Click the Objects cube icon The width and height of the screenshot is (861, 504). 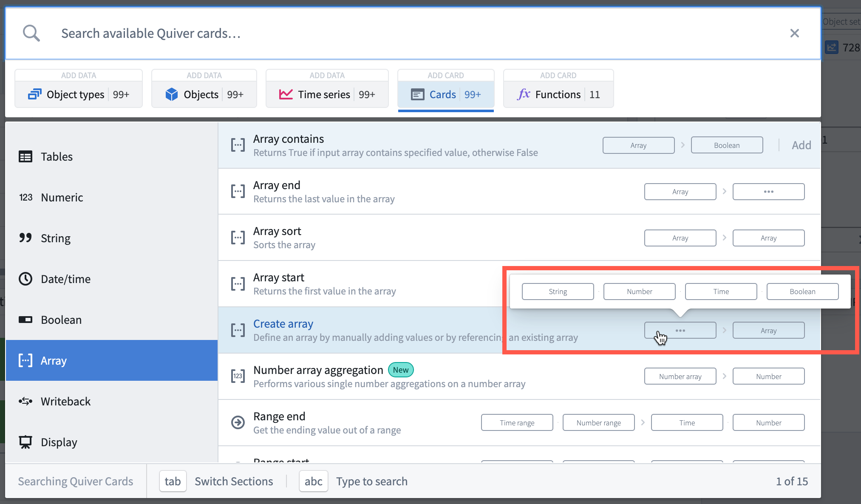tap(172, 94)
